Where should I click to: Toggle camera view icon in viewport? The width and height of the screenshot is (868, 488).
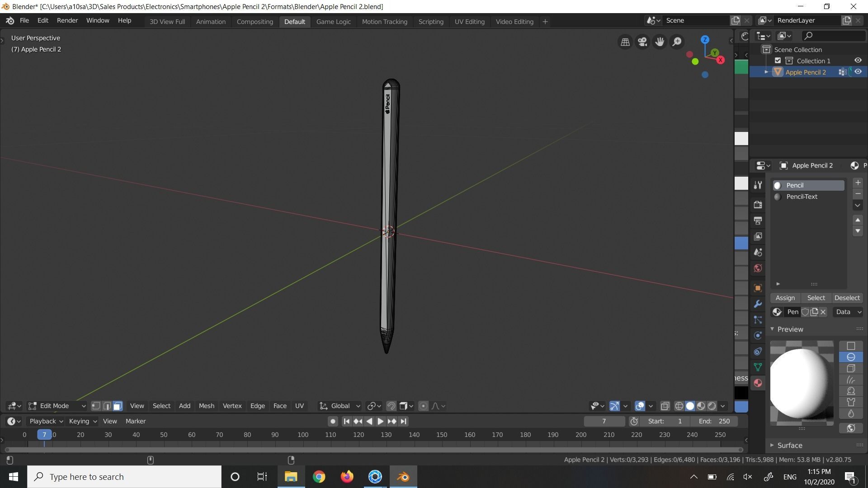tap(642, 42)
